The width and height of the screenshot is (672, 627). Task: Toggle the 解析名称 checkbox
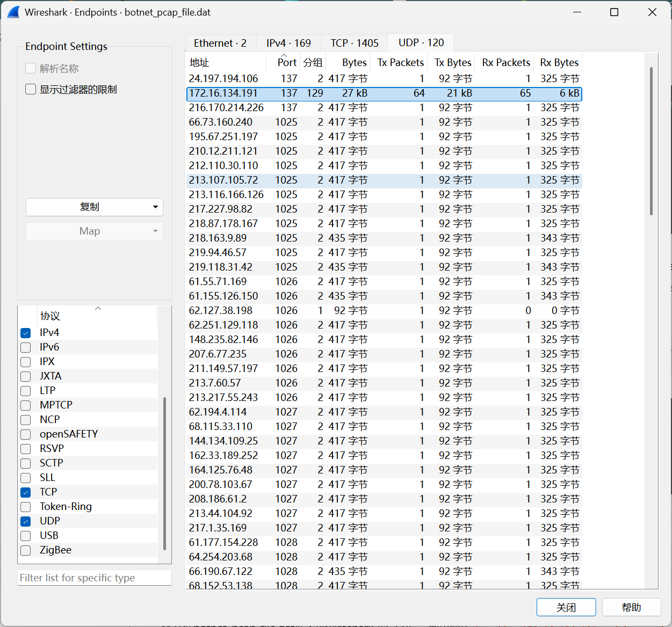click(31, 68)
